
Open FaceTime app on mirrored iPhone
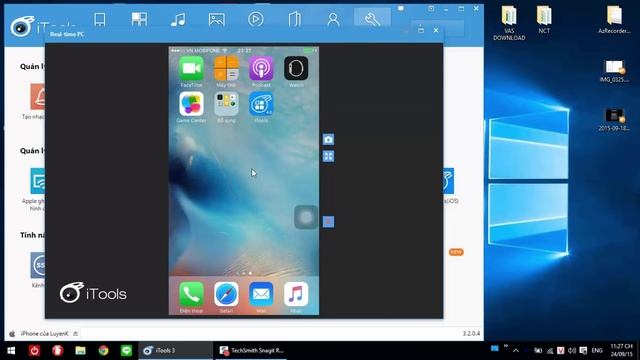point(191,69)
